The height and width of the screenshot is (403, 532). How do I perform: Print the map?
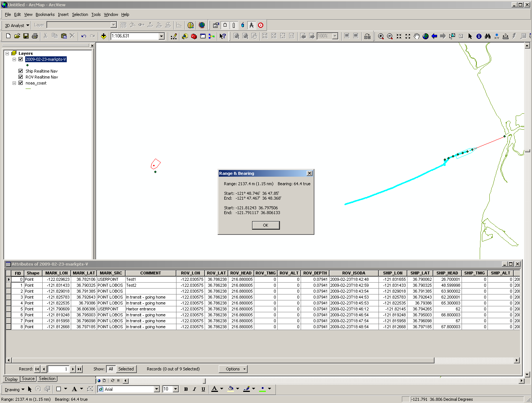click(35, 36)
